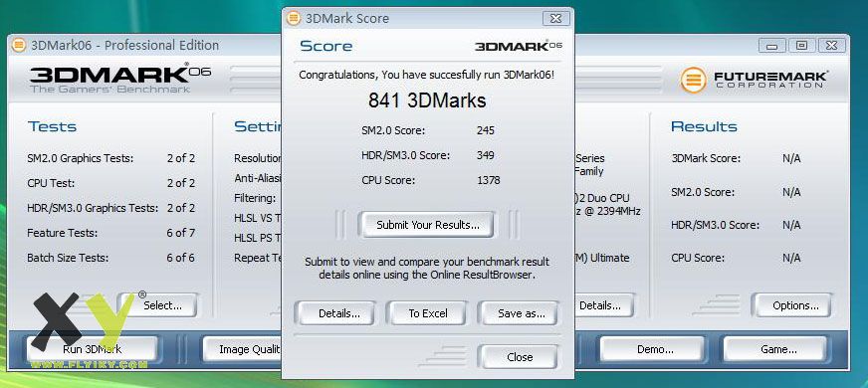Click HDR/SM3.0 Score value 349
The height and width of the screenshot is (388, 868).
(485, 155)
